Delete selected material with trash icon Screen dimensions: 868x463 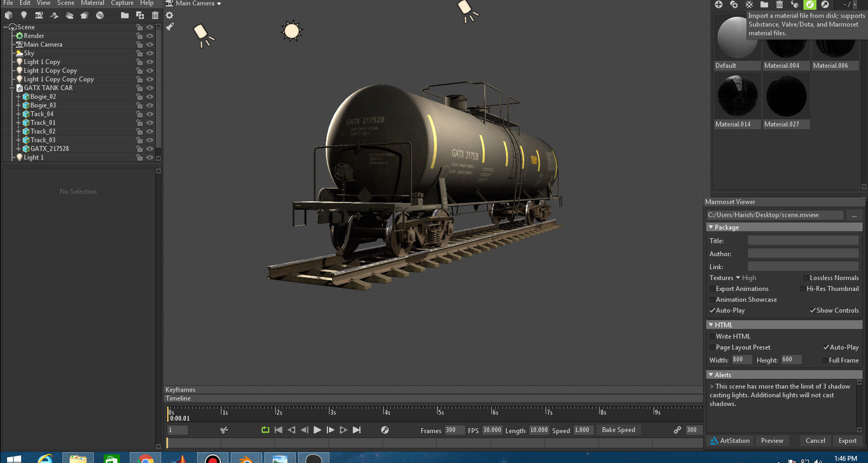[x=780, y=4]
